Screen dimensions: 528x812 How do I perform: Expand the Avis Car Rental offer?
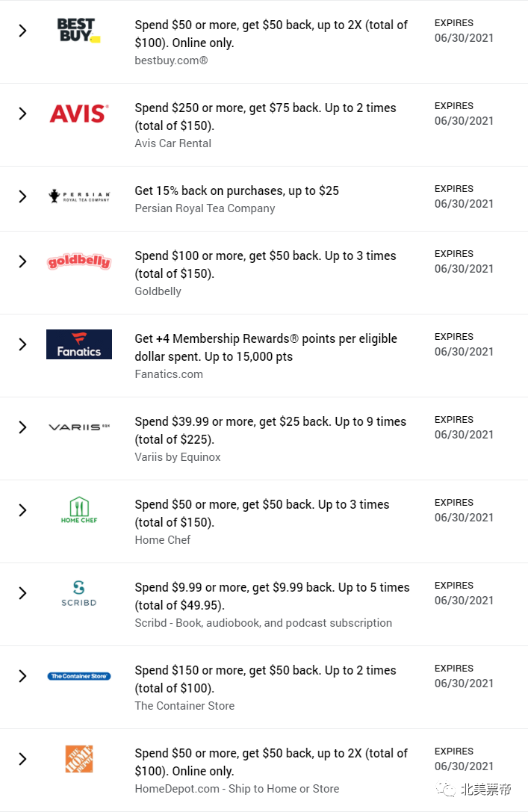(x=22, y=114)
